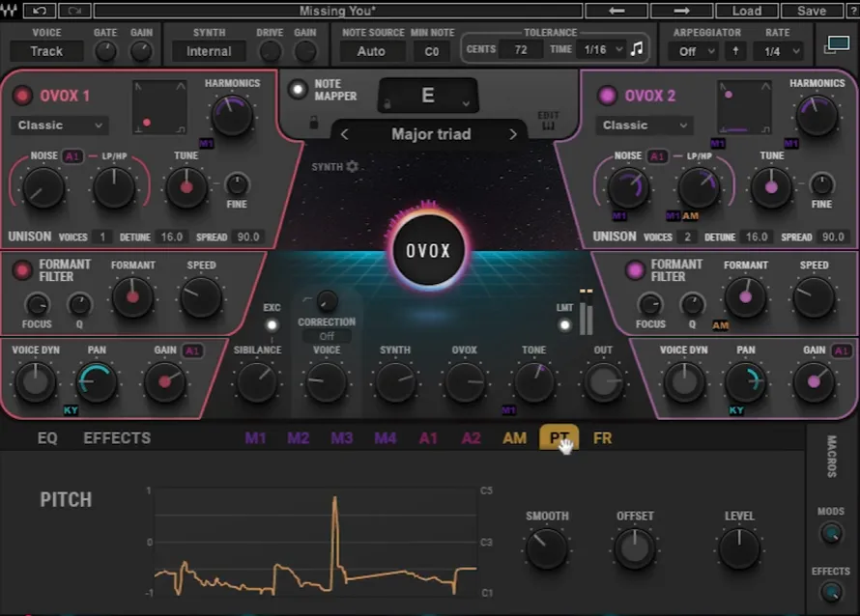Viewport: 860px width, 616px height.
Task: Click the A1 tag next to OVOX 1 Noise
Action: 72,156
